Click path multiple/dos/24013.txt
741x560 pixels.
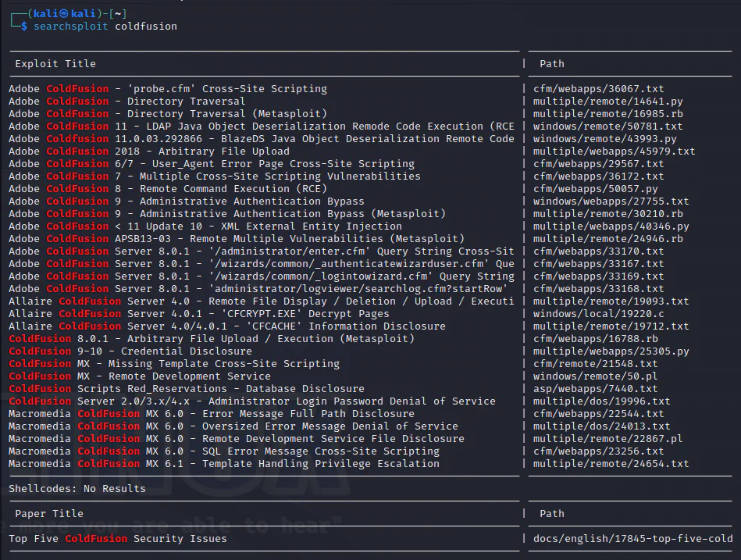601,426
